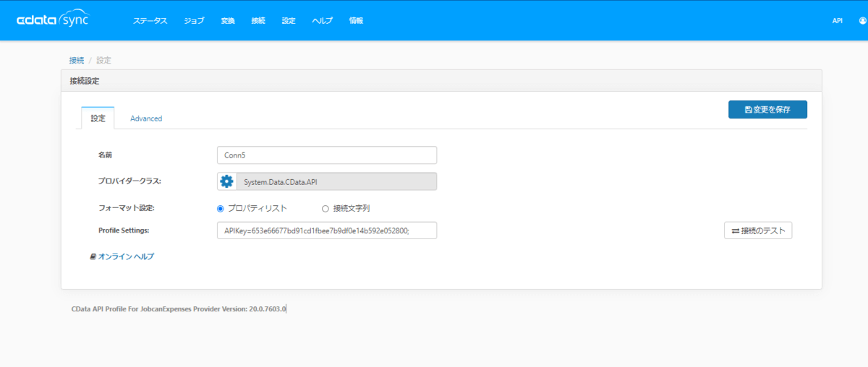Open the user account icon

pos(861,21)
